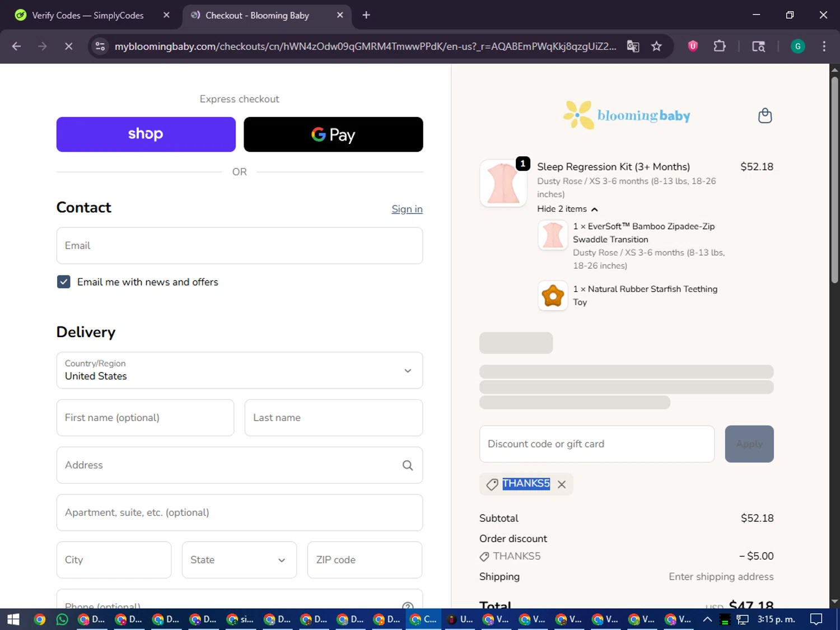Click the Apartment, suite, etc. field
The width and height of the screenshot is (840, 630).
click(x=240, y=512)
